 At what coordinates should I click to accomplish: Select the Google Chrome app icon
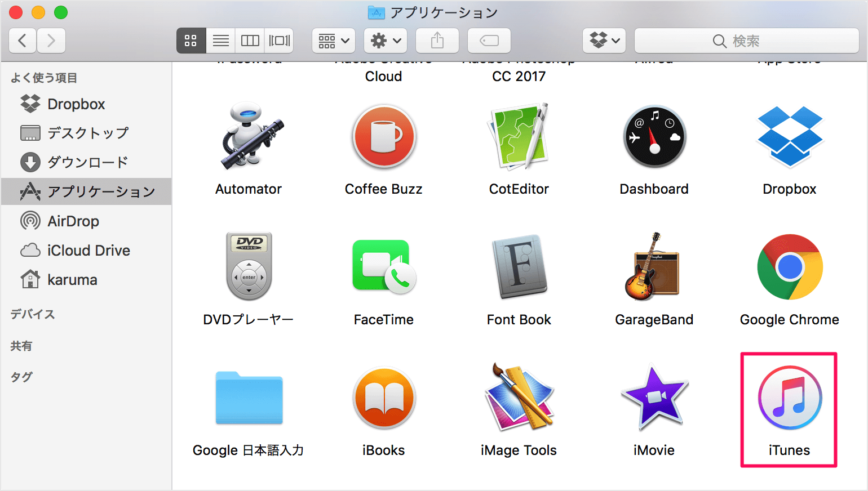tap(790, 267)
